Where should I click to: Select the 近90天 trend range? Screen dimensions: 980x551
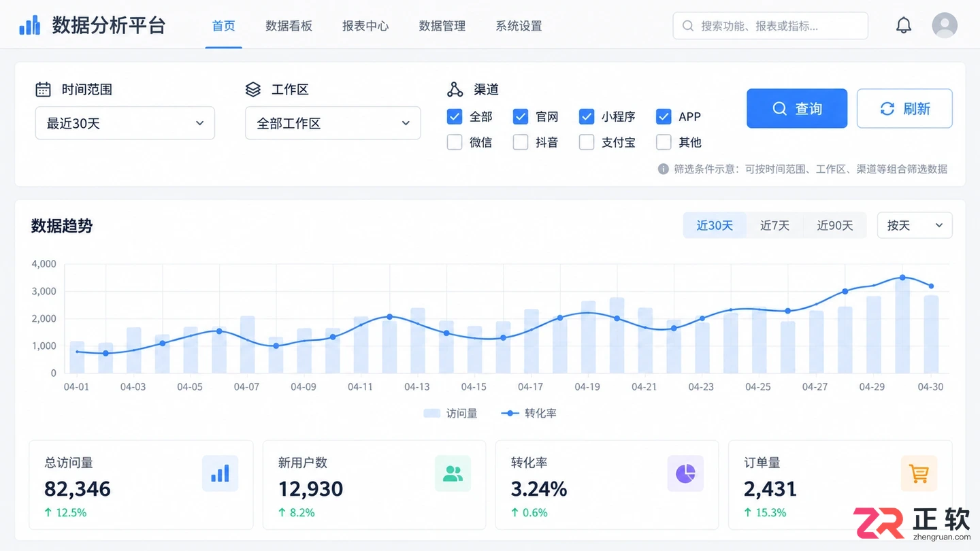click(835, 225)
